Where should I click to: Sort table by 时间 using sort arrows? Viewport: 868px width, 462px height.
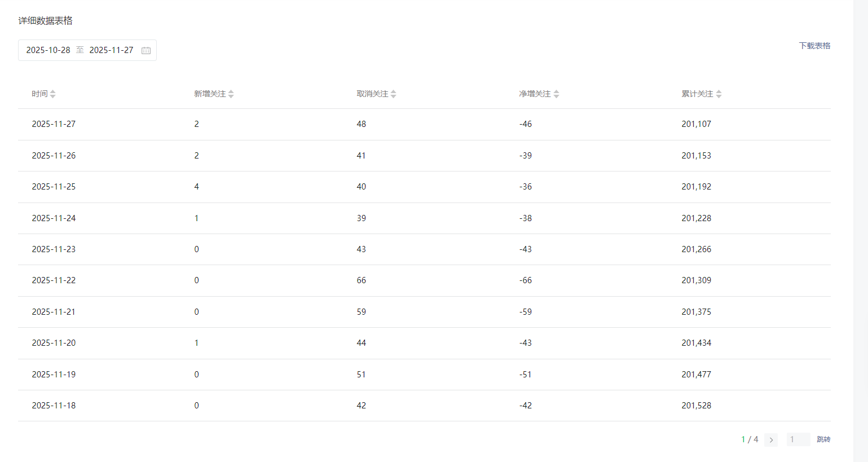(x=52, y=94)
